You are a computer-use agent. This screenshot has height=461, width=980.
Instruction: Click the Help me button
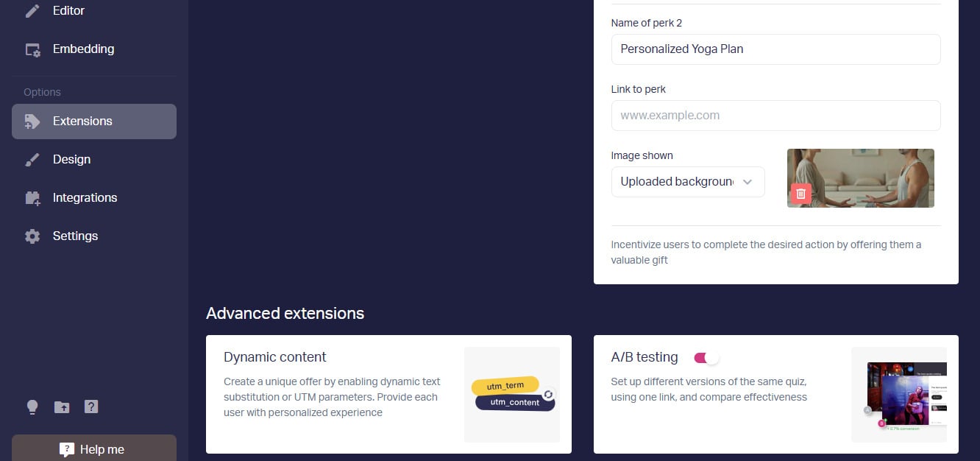(94, 448)
